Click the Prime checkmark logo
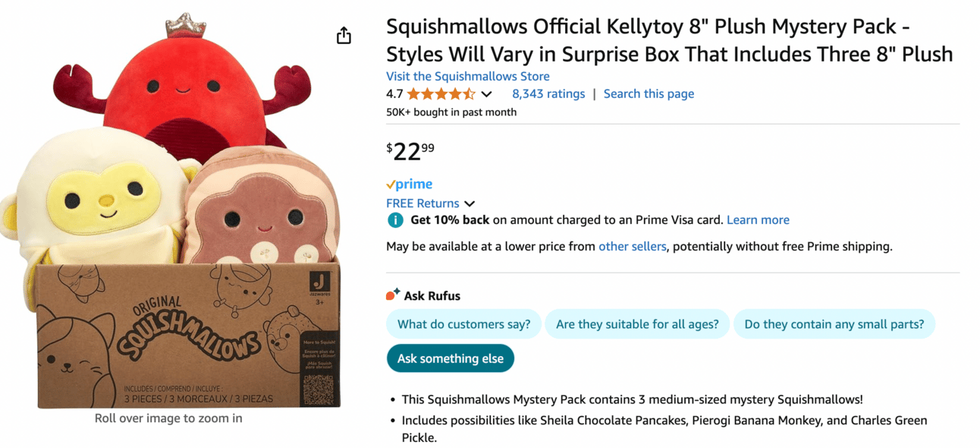980x448 pixels. (x=409, y=184)
